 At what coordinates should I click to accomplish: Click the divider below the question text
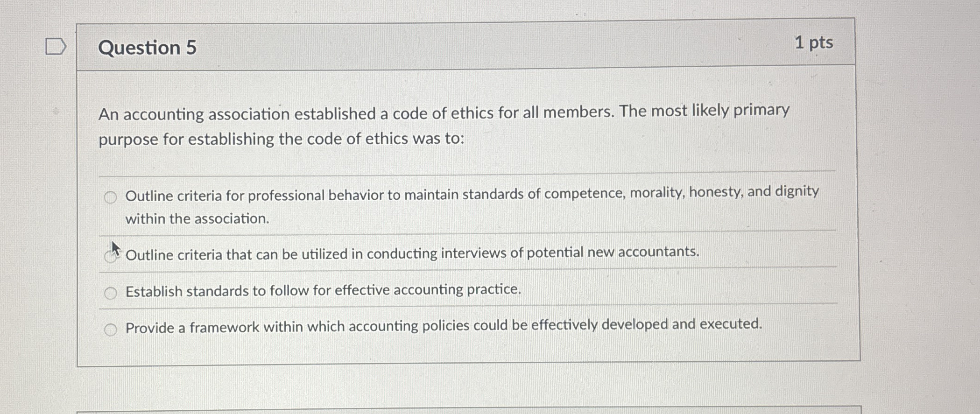467,174
